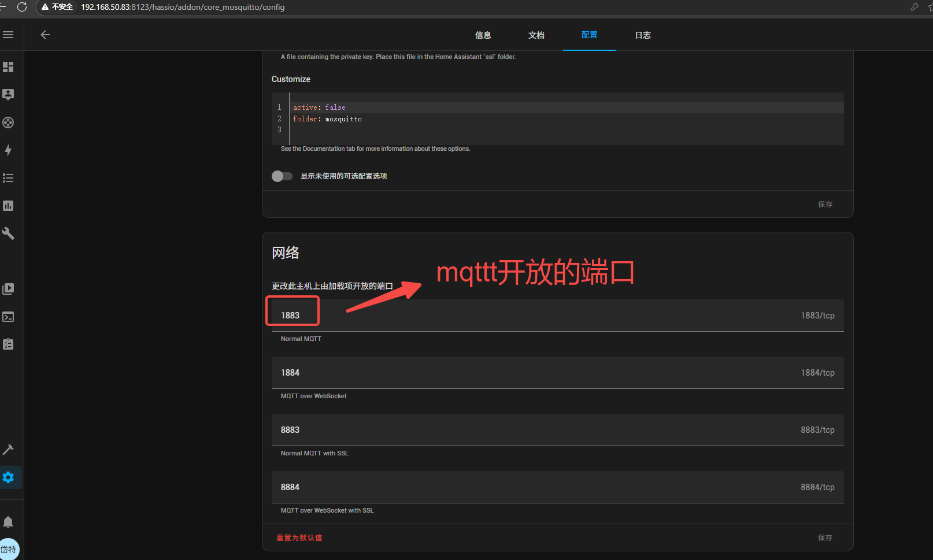Open the Logbook list icon in sidebar
The height and width of the screenshot is (560, 933).
(8, 178)
